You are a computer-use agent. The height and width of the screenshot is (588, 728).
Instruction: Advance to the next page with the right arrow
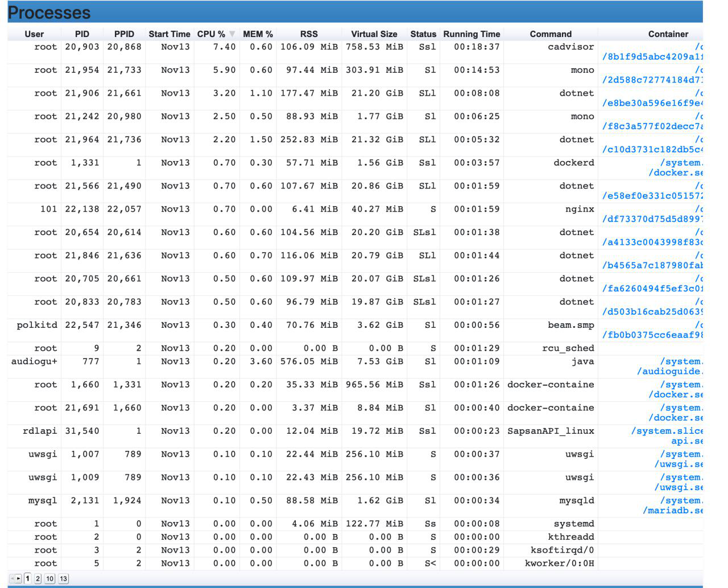pos(19,579)
